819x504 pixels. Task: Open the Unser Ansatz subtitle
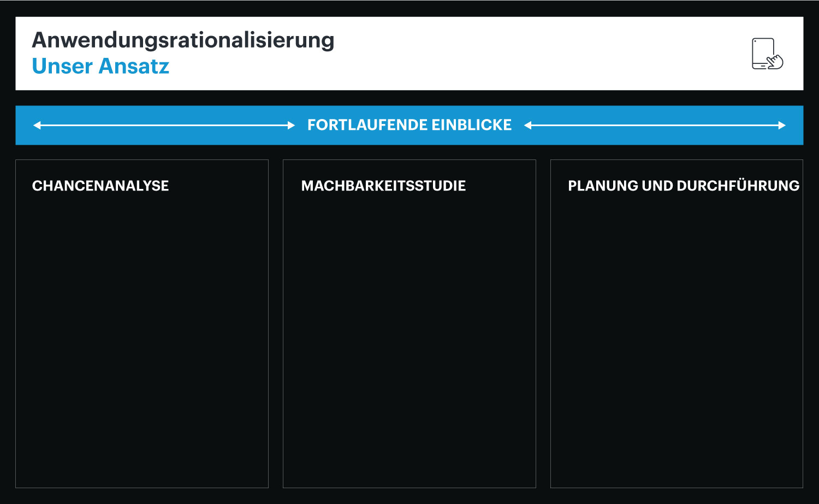(100, 67)
